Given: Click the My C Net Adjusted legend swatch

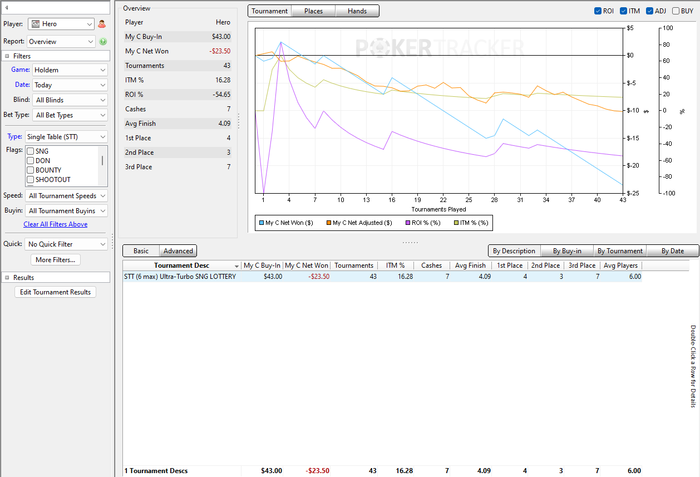Looking at the screenshot, I should coord(329,222).
